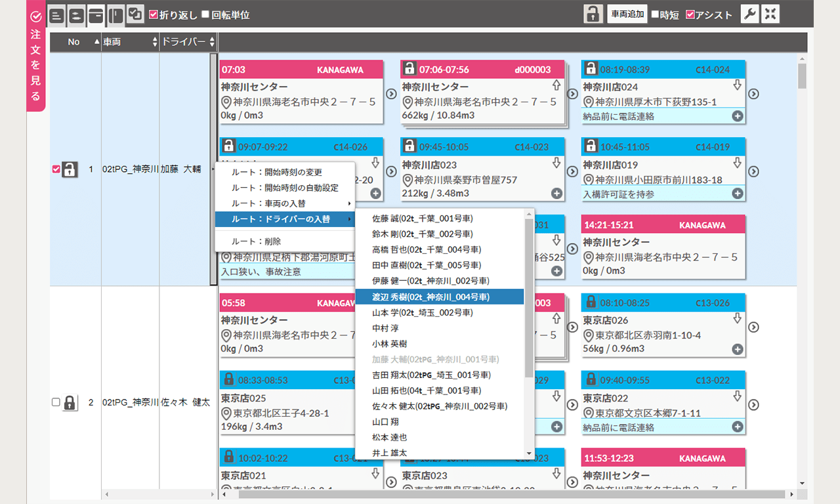Select driver 山本 学(02t_埼玉_002号車)
840x504 pixels.
coord(439,312)
